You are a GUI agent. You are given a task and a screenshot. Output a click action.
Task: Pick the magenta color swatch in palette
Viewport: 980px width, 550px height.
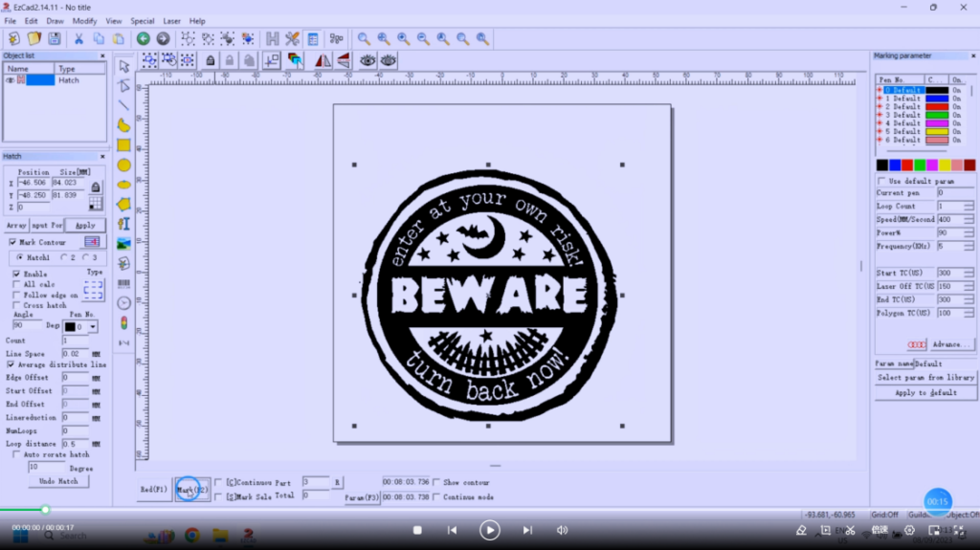932,165
